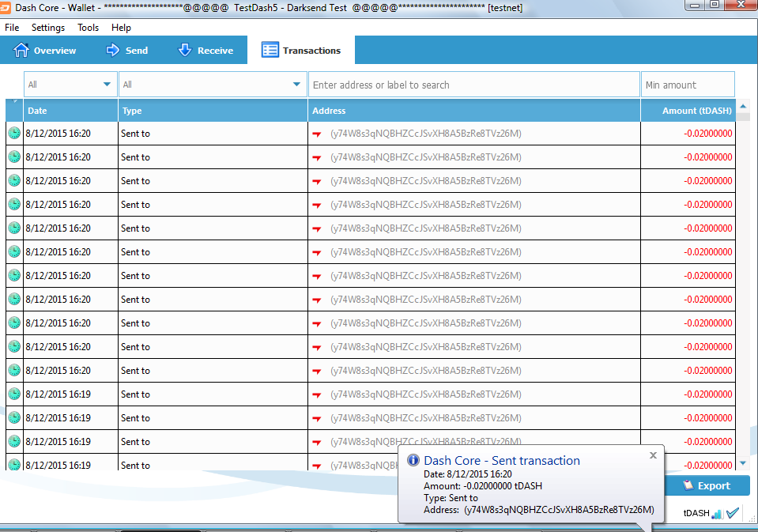Open the Help menu
The width and height of the screenshot is (758, 532).
tap(121, 28)
